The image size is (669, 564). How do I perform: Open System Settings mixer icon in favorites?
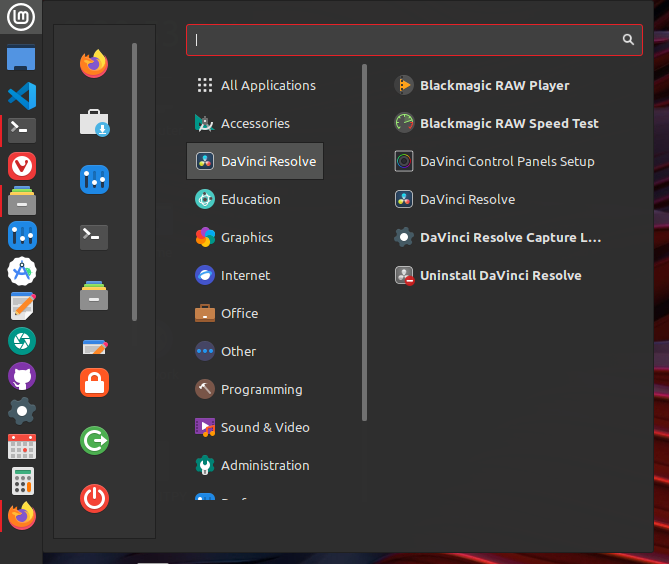94,179
